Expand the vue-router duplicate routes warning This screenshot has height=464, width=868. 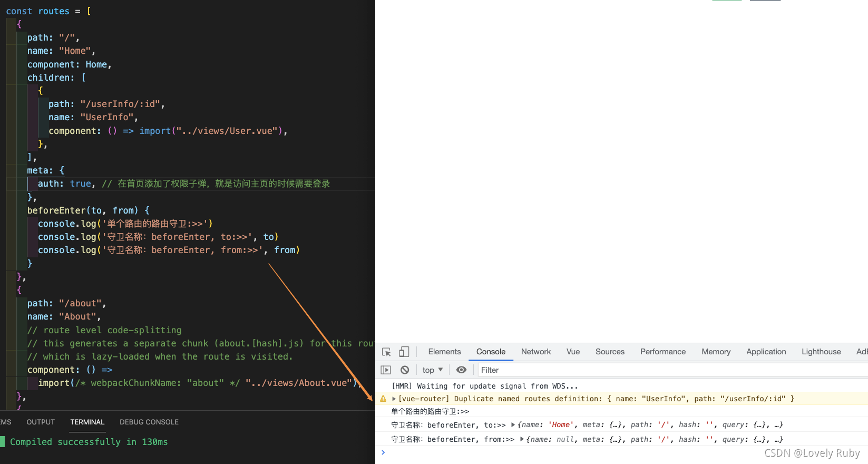coord(394,399)
